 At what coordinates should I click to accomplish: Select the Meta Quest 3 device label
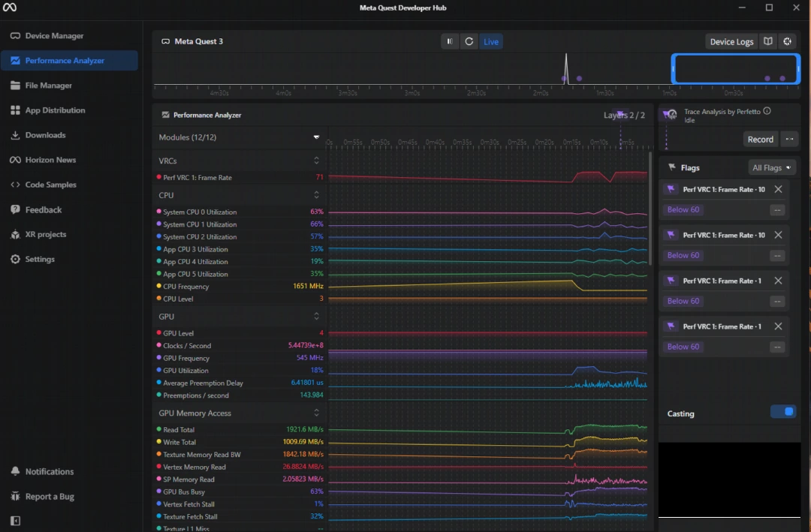click(x=198, y=41)
